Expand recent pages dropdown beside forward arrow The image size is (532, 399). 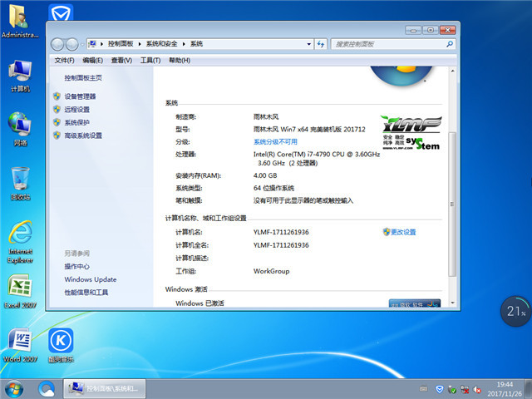(x=81, y=44)
